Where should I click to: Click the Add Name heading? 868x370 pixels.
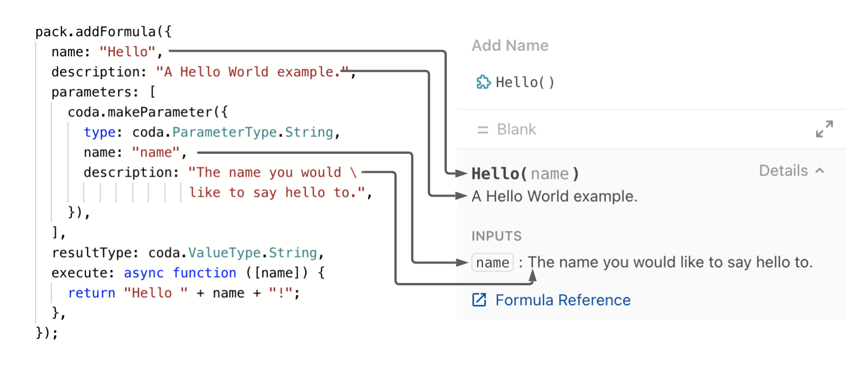pos(510,45)
